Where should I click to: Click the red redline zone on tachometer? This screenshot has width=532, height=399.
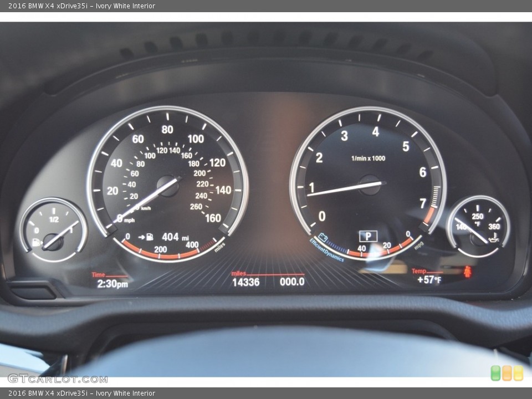(429, 215)
